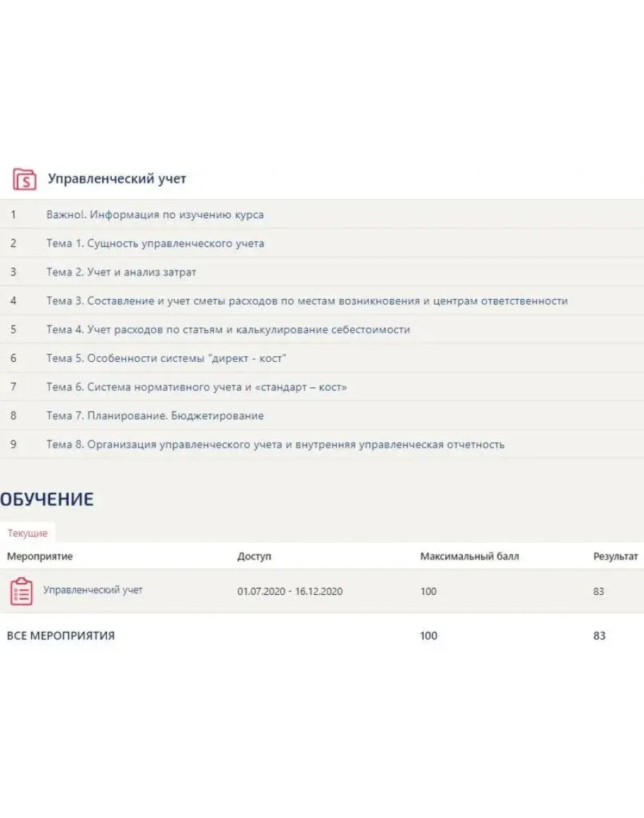
Task: Open the Управленческий учет course heading
Action: point(117,179)
